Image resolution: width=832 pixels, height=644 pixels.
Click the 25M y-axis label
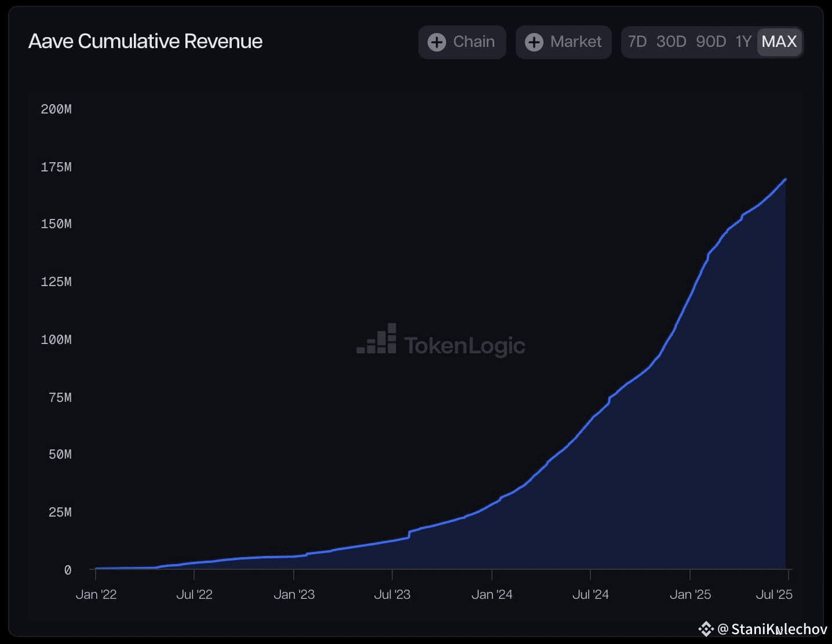(x=60, y=512)
